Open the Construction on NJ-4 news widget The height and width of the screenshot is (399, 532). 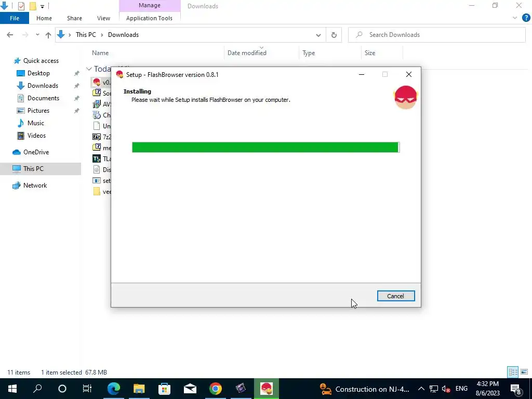coord(365,389)
